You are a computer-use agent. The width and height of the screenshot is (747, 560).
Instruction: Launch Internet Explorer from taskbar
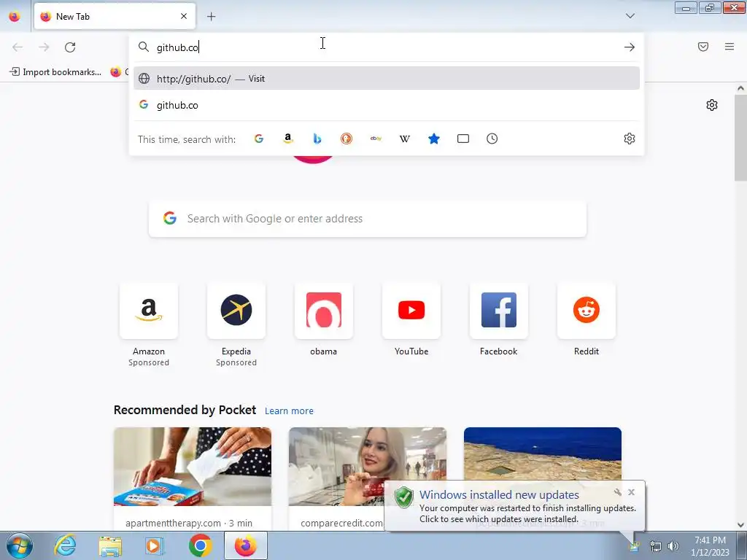(x=65, y=545)
